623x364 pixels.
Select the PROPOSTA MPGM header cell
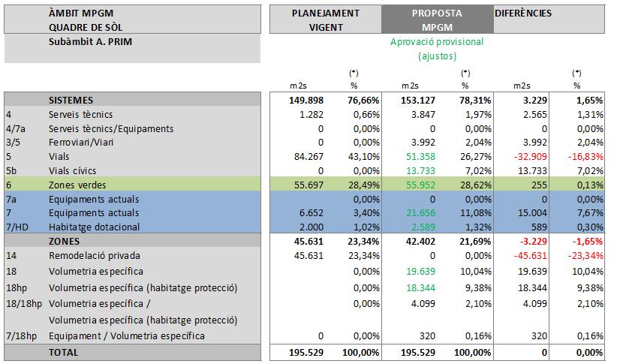click(436, 20)
